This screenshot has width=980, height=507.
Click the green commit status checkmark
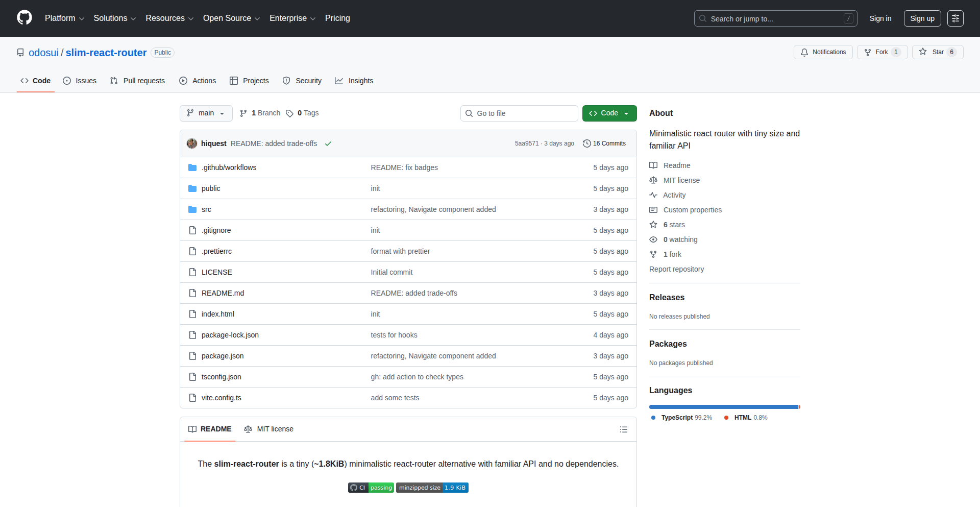328,144
